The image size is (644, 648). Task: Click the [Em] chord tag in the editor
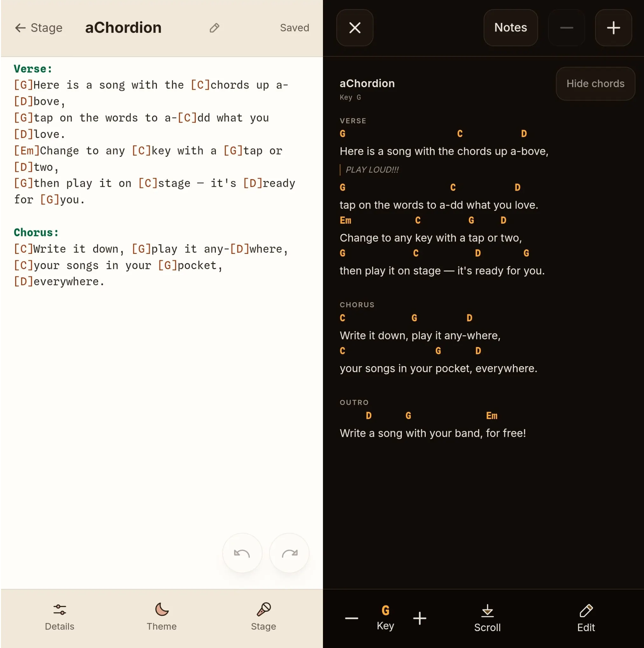coord(26,150)
